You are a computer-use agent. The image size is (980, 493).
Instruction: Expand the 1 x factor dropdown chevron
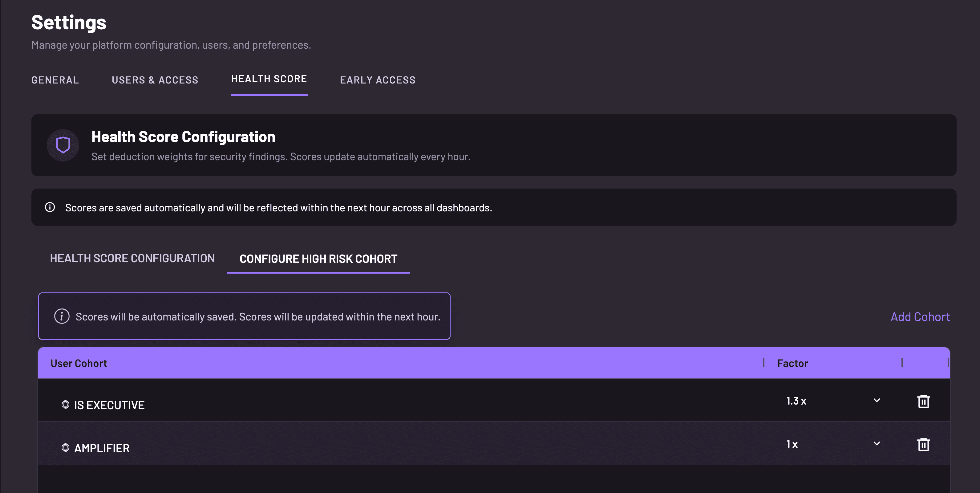coord(877,443)
